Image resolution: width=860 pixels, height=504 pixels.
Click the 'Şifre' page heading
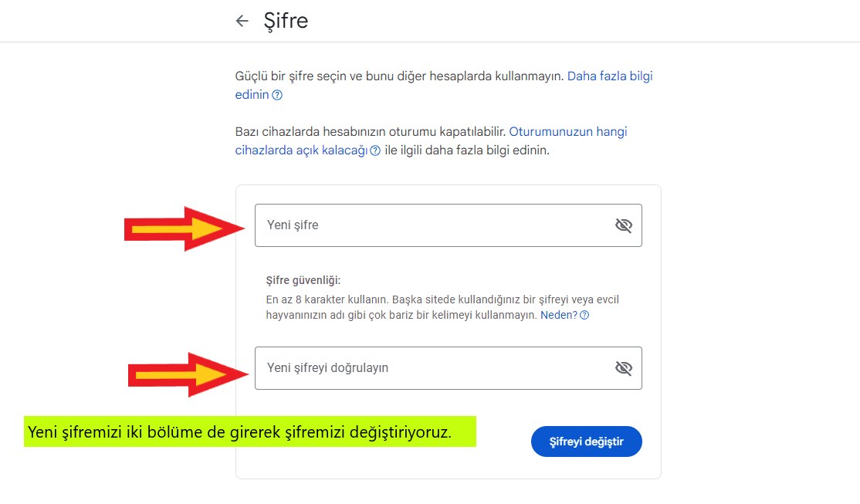[x=286, y=21]
